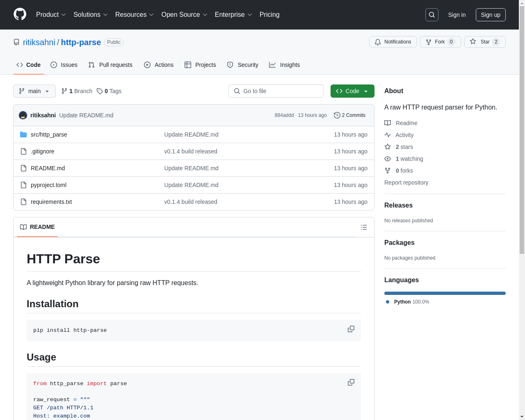
Task: Click the README.md file icon
Action: (x=23, y=168)
